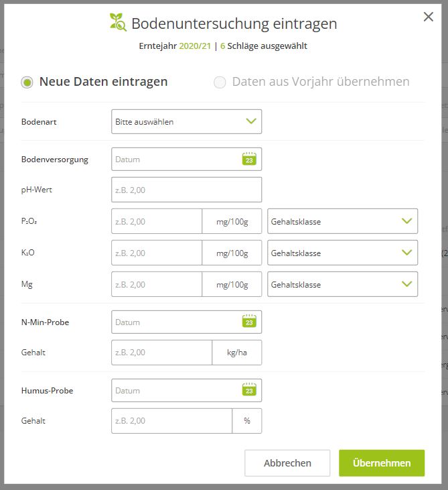Image resolution: width=448 pixels, height=490 pixels.
Task: Open Gehaltsklasse dropdown for K₂O
Action: [342, 253]
